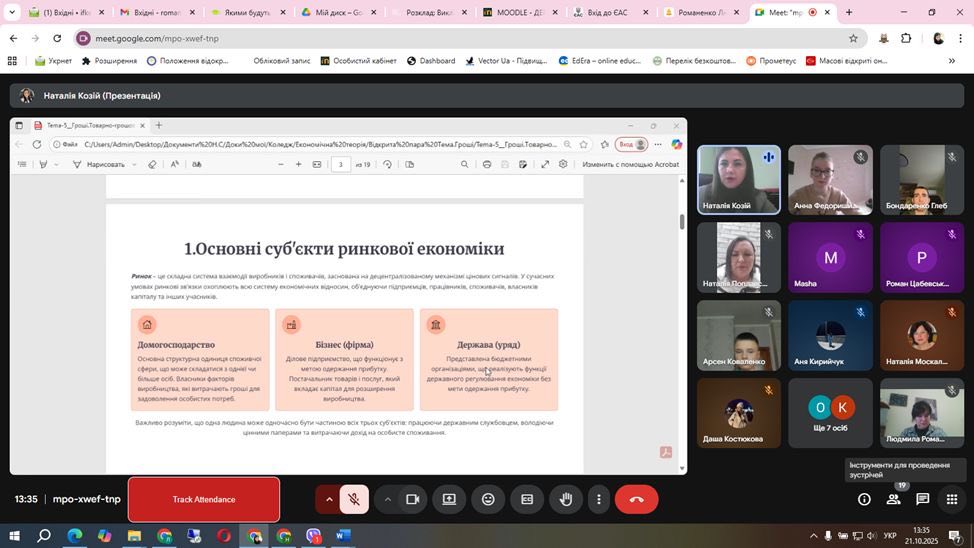Click the Present now screen share icon
Screen dimensions: 974x548
coord(449,500)
